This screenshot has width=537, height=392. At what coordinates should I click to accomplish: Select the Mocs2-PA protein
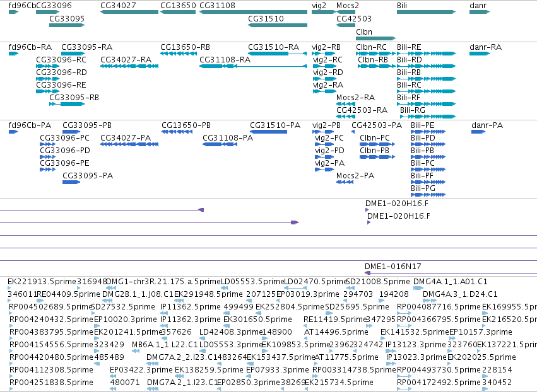pyautogui.click(x=345, y=182)
